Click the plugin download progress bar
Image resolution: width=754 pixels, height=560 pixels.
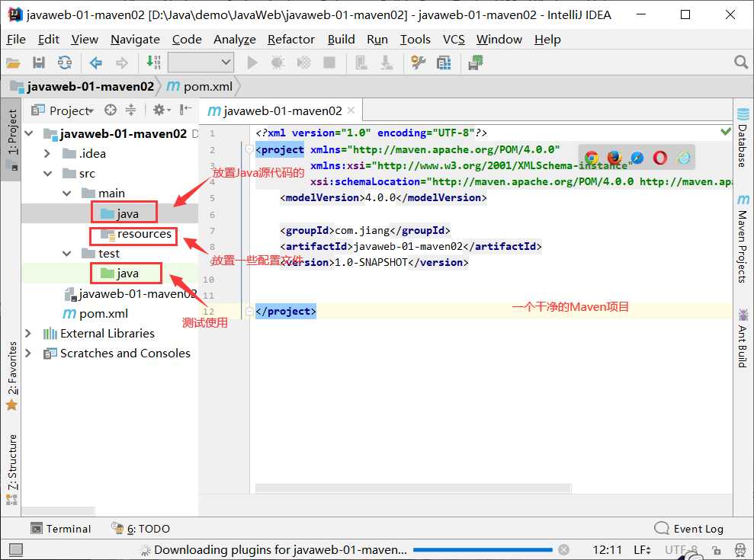(483, 549)
